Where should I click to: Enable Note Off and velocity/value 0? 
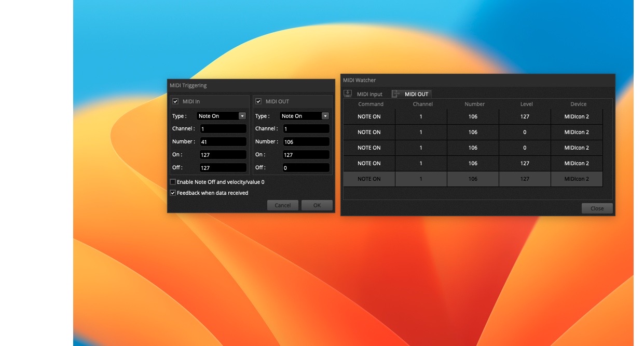173,182
